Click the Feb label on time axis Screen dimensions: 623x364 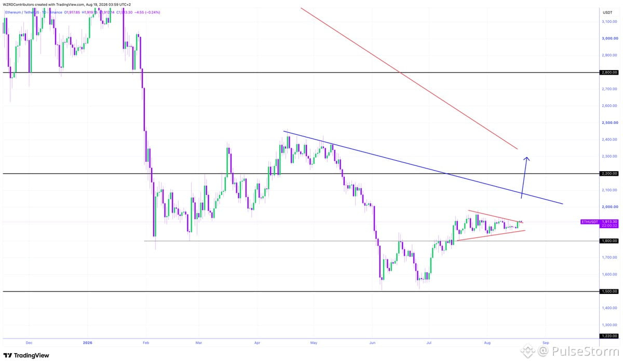click(x=146, y=343)
